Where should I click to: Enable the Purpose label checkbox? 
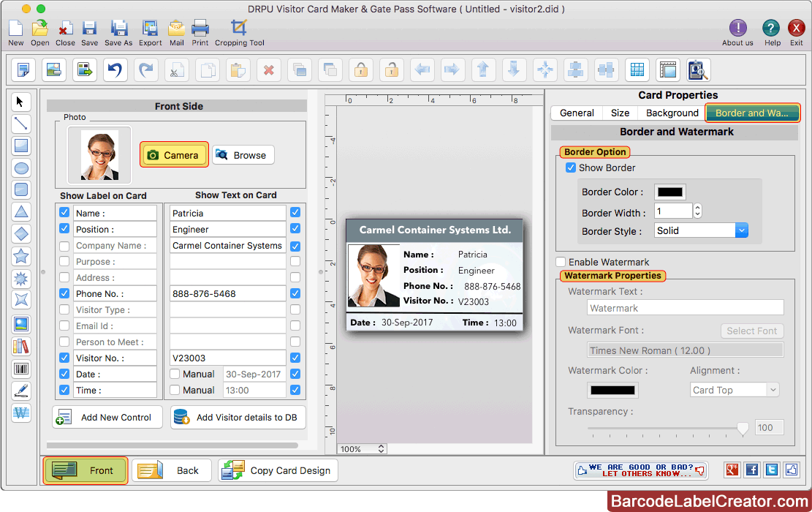pos(64,261)
